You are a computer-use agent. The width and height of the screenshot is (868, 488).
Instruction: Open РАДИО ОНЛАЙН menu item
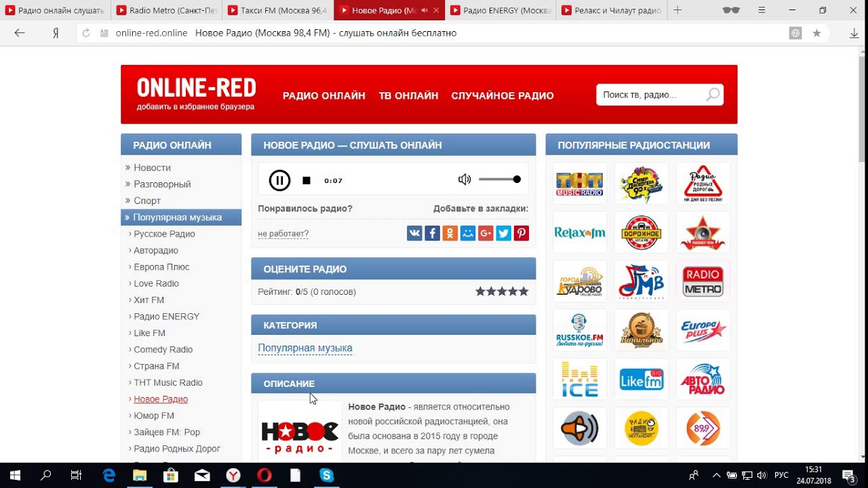(x=324, y=96)
